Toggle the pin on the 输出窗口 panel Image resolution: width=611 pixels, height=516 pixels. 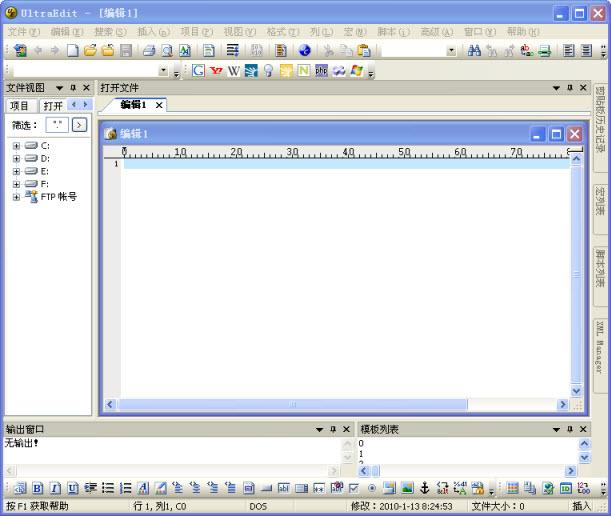pyautogui.click(x=333, y=429)
